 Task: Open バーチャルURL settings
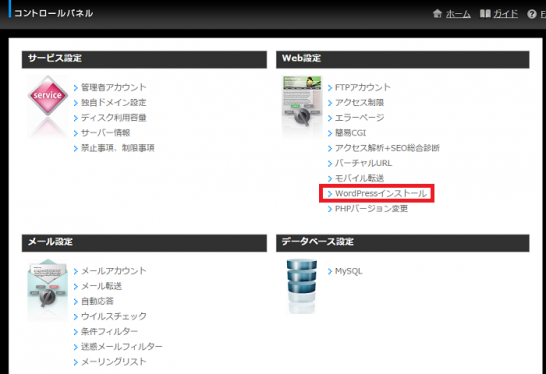(363, 163)
